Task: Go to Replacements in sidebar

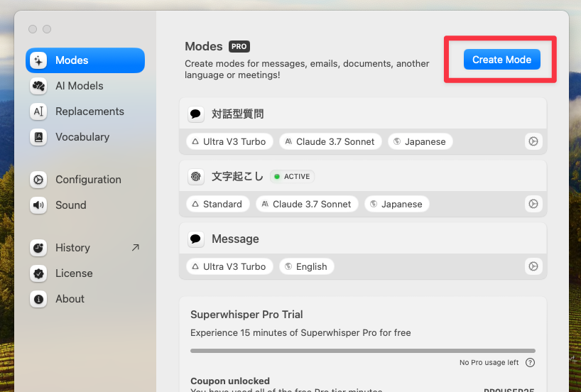Action: [85, 111]
